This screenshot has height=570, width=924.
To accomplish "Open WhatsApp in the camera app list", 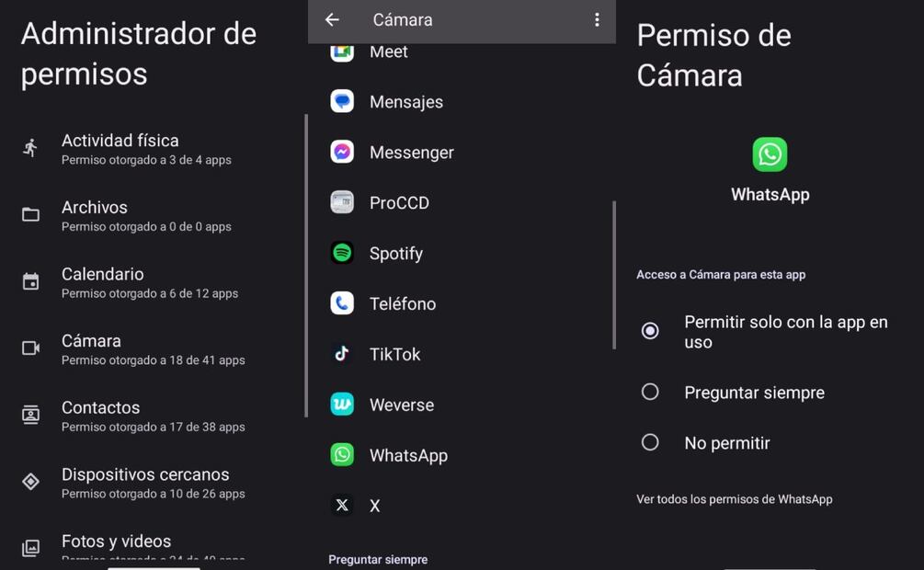I will (x=407, y=455).
